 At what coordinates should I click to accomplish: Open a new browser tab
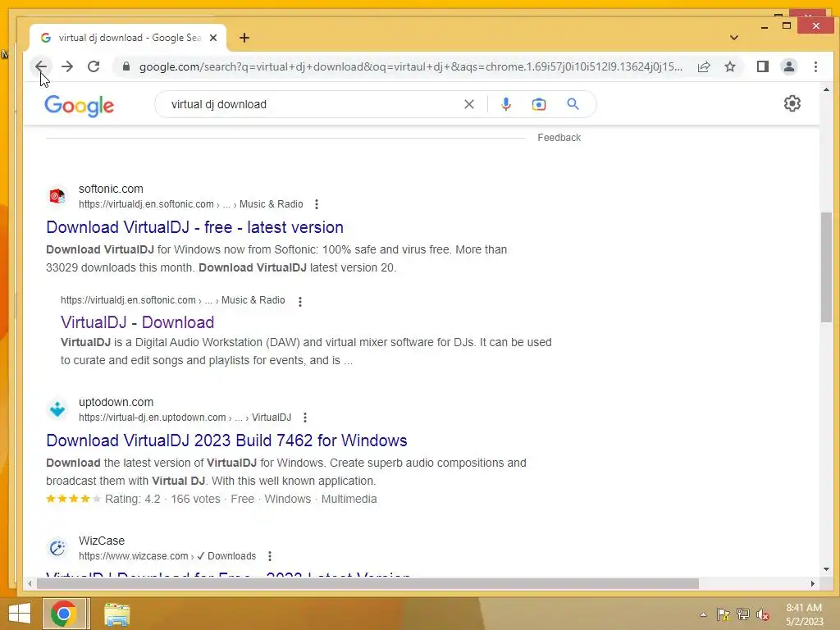point(244,38)
